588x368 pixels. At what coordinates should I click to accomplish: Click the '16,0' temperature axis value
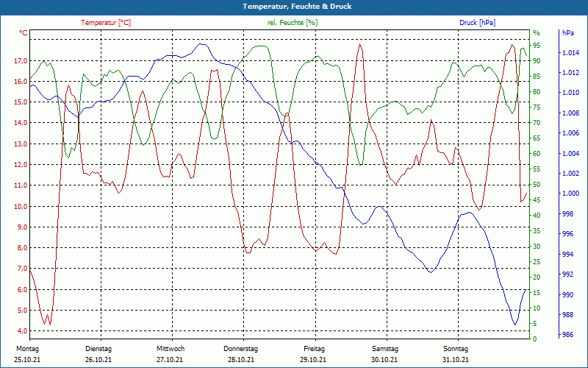pos(21,82)
